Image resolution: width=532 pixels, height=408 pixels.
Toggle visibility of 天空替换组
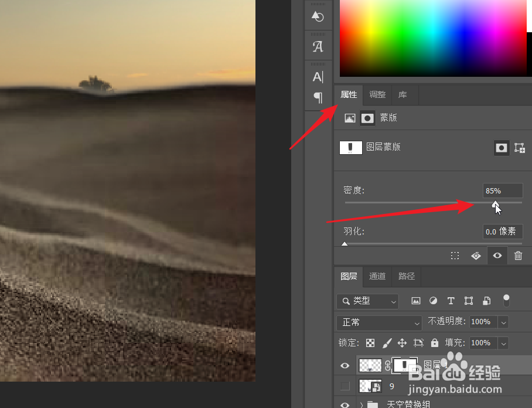pos(345,404)
